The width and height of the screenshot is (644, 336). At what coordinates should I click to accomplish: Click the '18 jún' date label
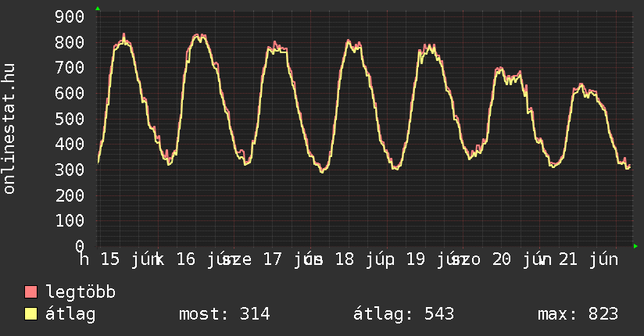coord(364,259)
